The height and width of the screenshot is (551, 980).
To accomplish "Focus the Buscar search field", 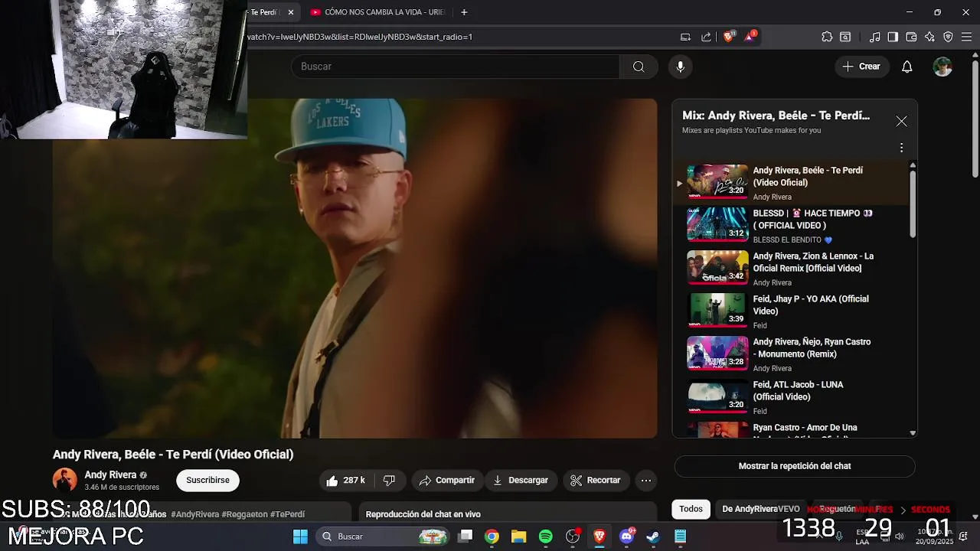I will 456,67.
